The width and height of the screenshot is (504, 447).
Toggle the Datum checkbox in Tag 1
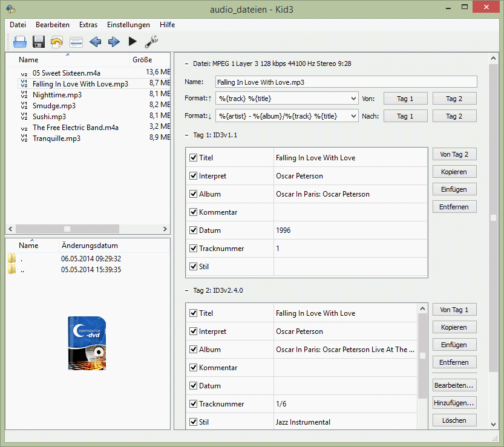[194, 230]
